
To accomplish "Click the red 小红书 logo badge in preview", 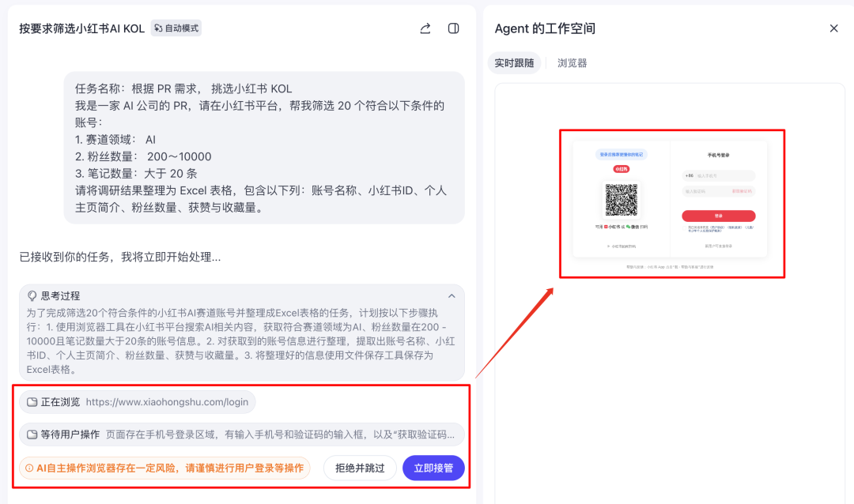I will click(622, 169).
